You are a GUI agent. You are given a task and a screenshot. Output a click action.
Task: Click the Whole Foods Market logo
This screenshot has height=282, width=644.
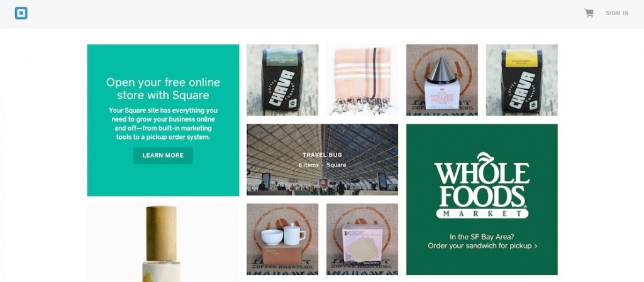(482, 185)
